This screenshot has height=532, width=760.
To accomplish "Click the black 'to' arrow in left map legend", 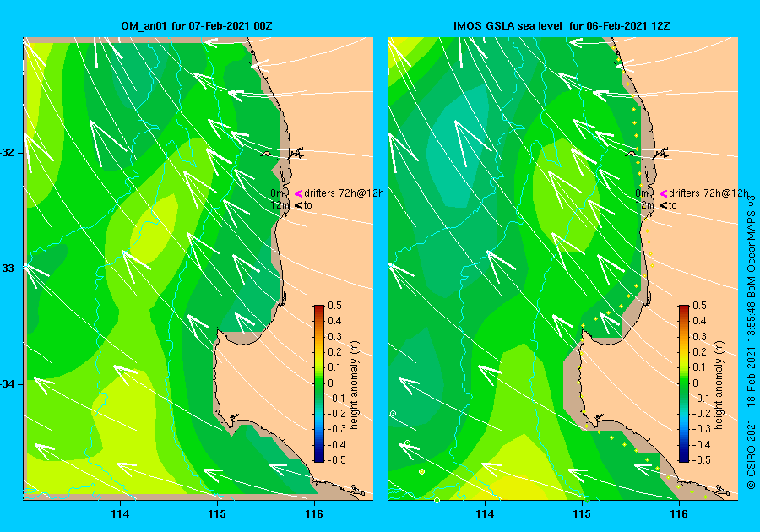I will [299, 205].
